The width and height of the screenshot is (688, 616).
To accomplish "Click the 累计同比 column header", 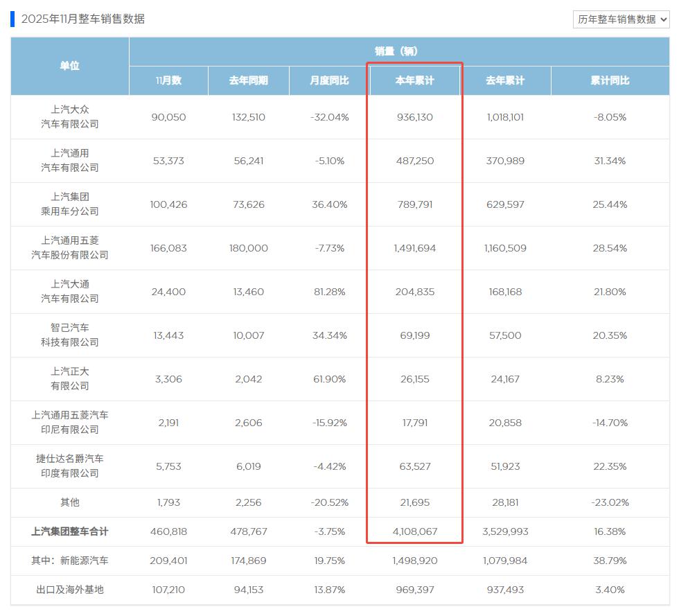I will (610, 80).
